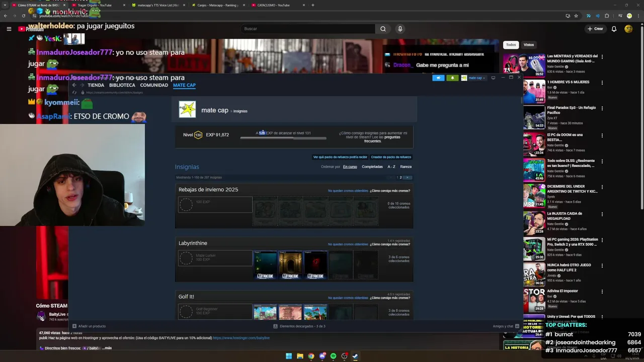The width and height of the screenshot is (644, 362).
Task: Open the hostinger.com/baitylive link
Action: (x=241, y=338)
